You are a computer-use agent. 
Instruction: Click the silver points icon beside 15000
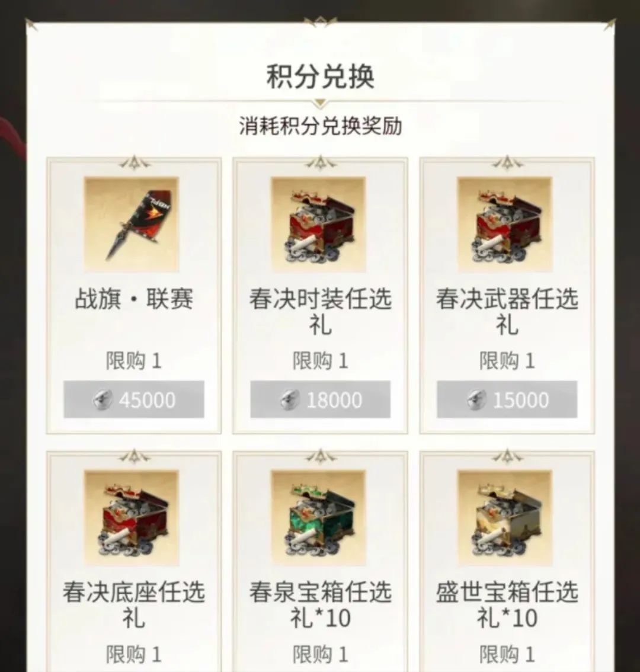tap(476, 400)
